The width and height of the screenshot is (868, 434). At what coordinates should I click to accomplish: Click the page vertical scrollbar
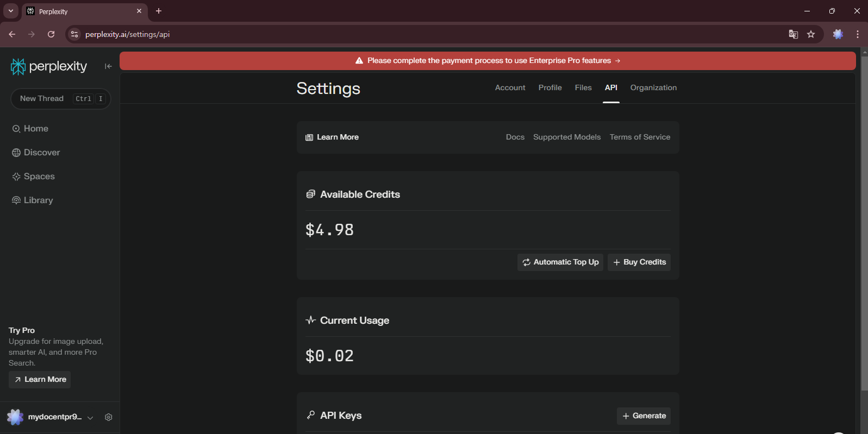point(864,223)
